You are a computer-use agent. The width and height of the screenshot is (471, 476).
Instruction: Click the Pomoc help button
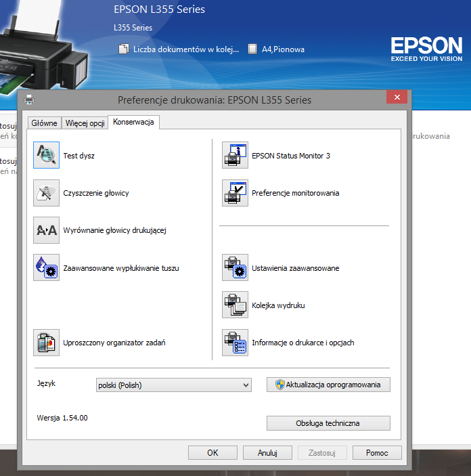pyautogui.click(x=377, y=452)
